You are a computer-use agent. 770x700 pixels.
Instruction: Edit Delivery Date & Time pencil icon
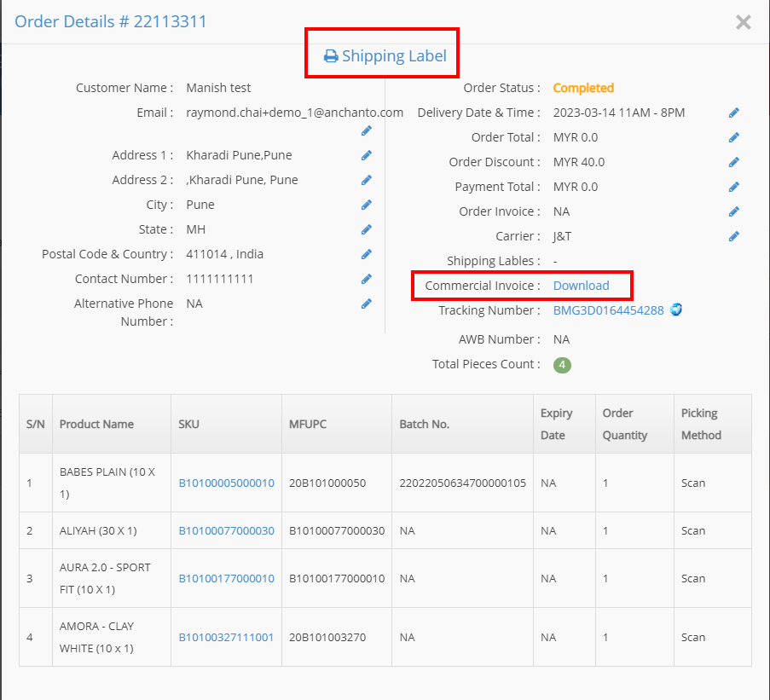click(x=733, y=113)
